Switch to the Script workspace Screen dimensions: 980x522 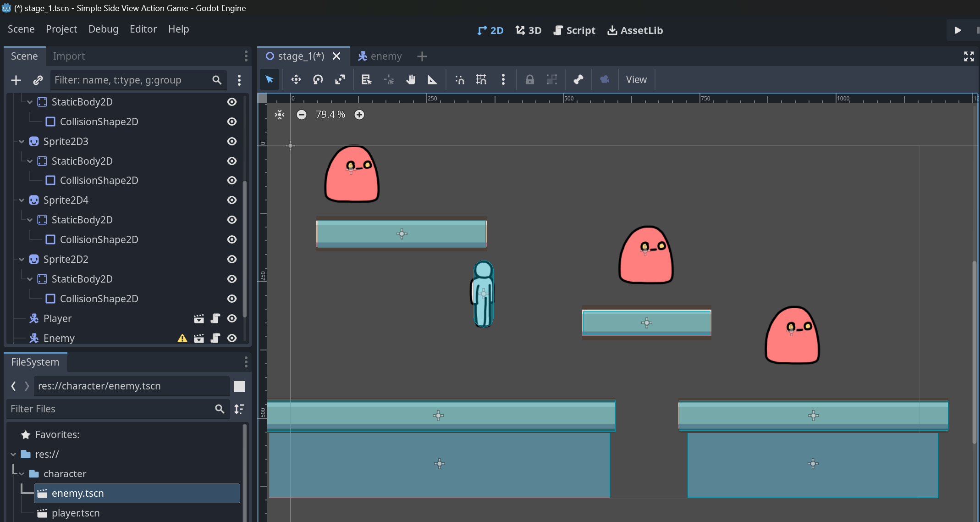tap(574, 30)
